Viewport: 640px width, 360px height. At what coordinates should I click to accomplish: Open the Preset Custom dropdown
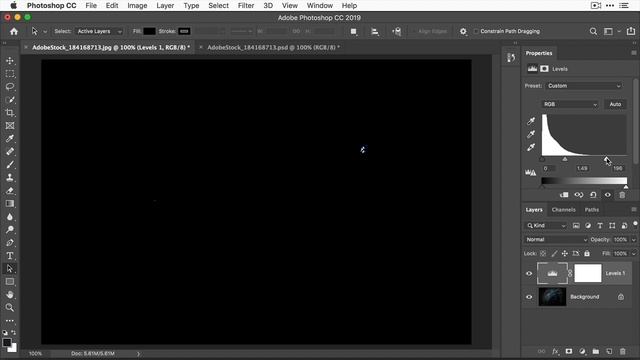tap(584, 86)
